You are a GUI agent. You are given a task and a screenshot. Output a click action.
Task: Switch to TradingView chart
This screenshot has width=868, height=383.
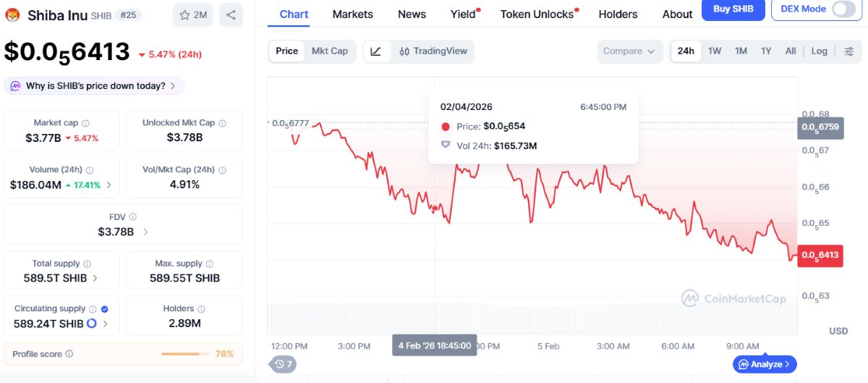click(x=433, y=51)
